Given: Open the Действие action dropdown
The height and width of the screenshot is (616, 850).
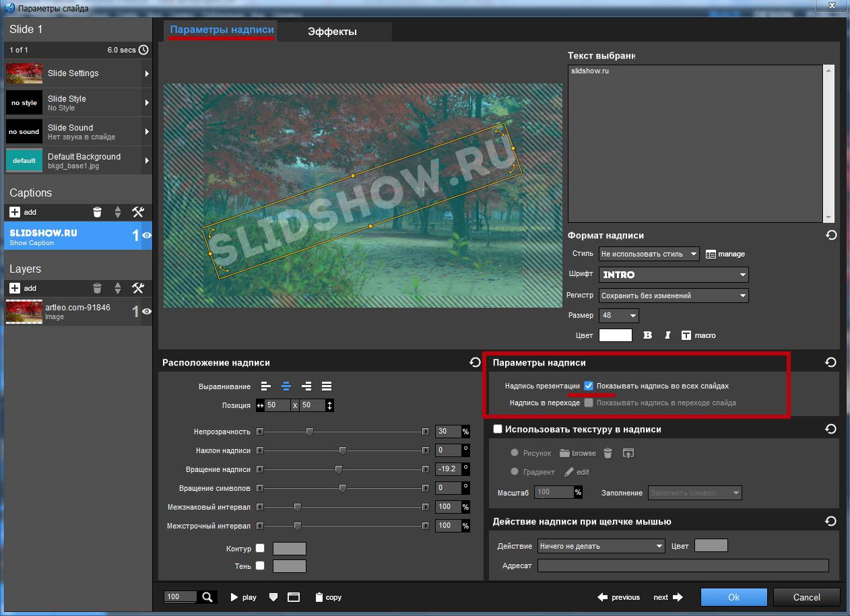Looking at the screenshot, I should point(601,546).
